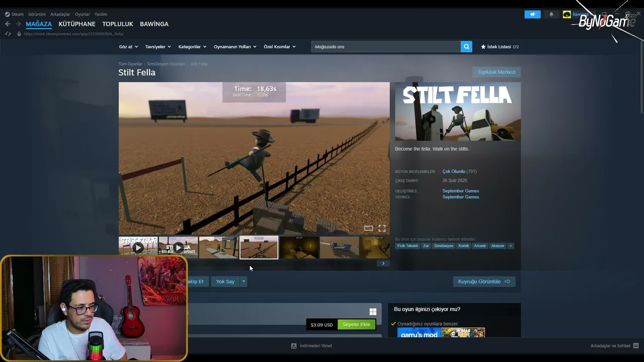Add the game with Sepete Ekle
This screenshot has height=362, width=644.
[x=356, y=324]
